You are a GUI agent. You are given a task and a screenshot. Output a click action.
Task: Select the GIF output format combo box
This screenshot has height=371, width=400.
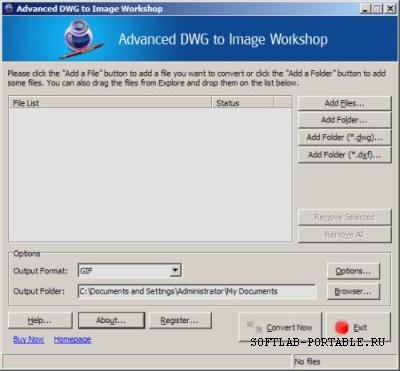click(x=130, y=271)
